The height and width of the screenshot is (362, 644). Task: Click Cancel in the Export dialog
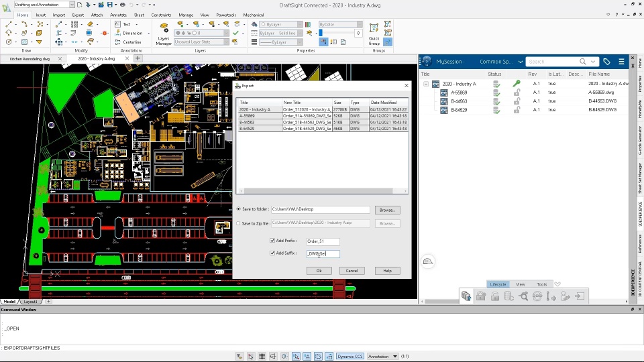click(352, 270)
